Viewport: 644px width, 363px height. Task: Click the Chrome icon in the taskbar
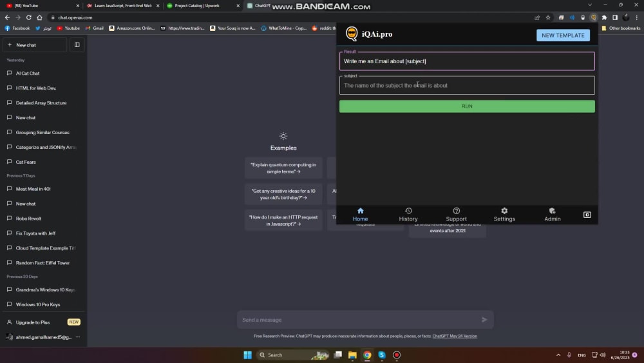pos(367,355)
